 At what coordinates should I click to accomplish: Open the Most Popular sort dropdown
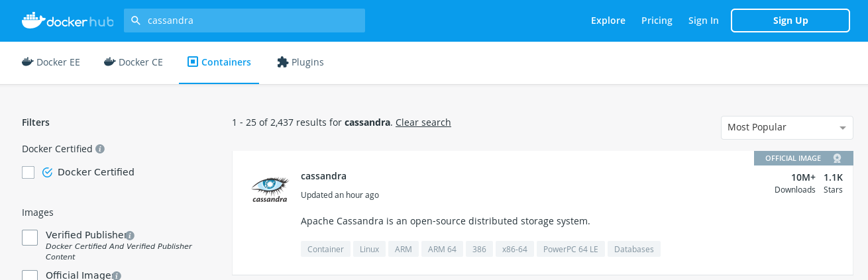787,128
